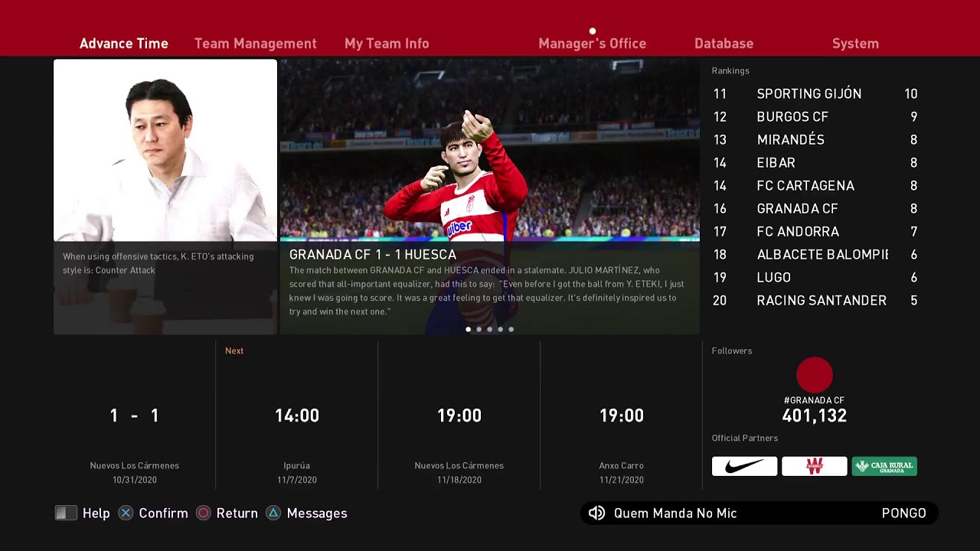Click the Quem Manda No Mic track title

click(675, 513)
